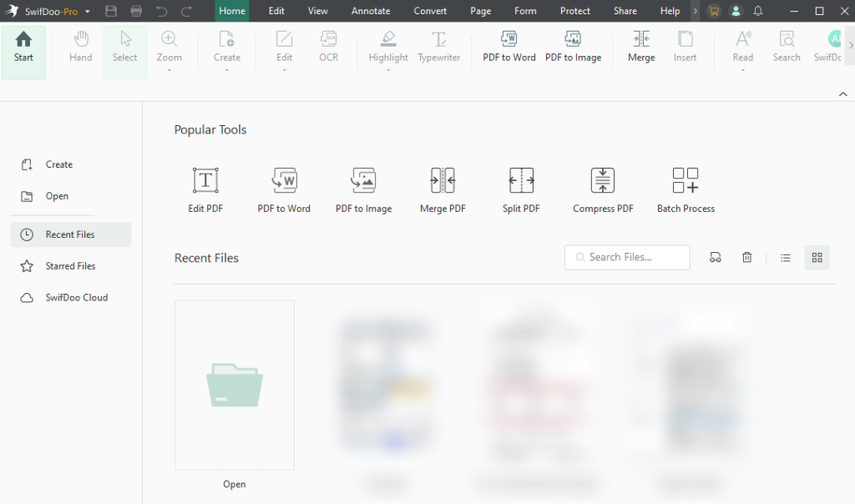
Task: Open the shopping cart icon
Action: point(714,11)
